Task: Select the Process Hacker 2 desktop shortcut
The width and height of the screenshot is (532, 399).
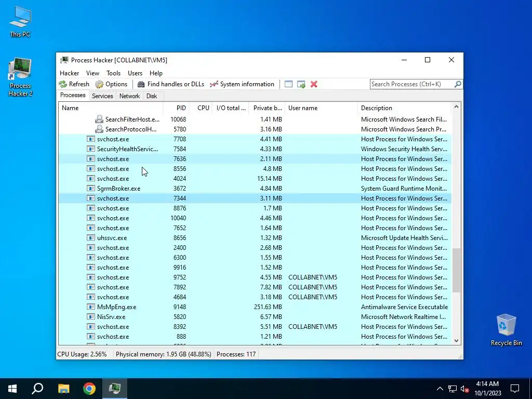Action: pos(20,77)
